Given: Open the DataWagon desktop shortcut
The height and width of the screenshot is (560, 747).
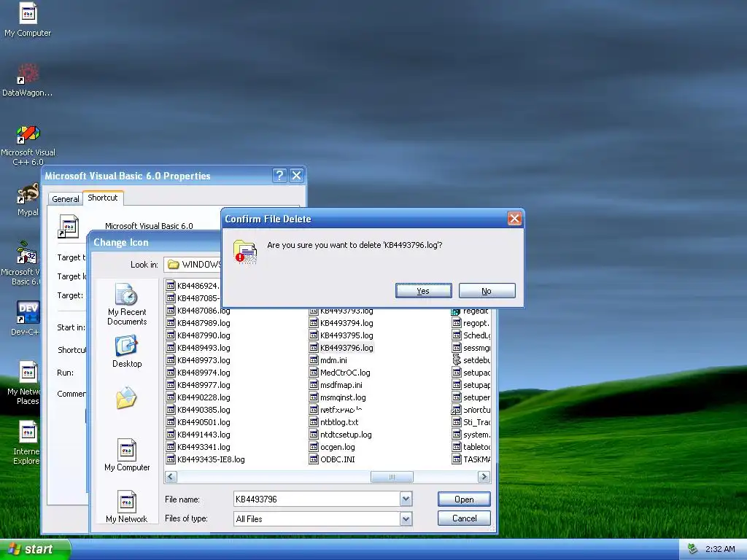Looking at the screenshot, I should (x=28, y=80).
